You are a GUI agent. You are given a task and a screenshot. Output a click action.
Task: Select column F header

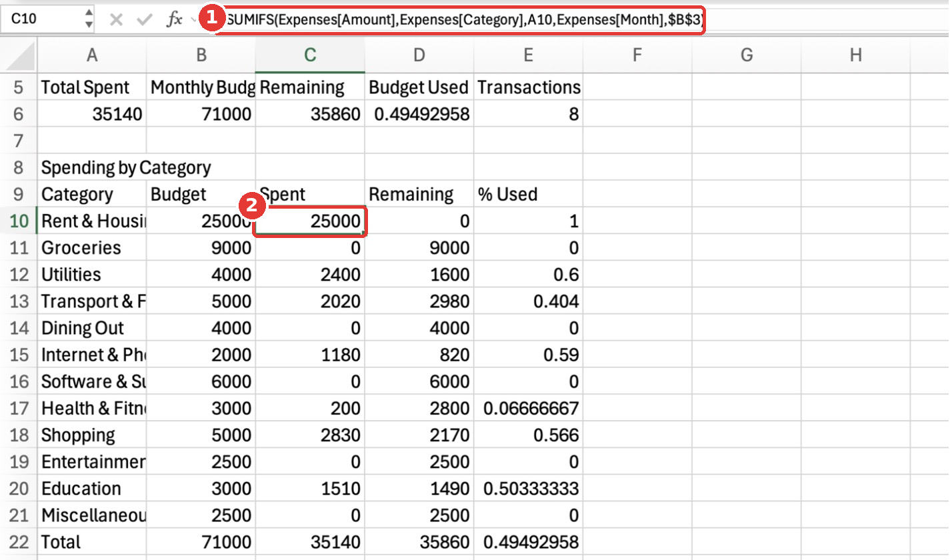[637, 55]
